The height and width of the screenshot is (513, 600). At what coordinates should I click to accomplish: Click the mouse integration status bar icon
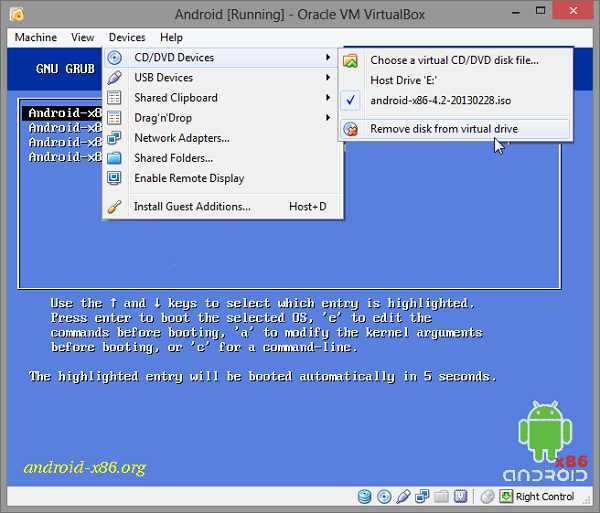tap(487, 497)
